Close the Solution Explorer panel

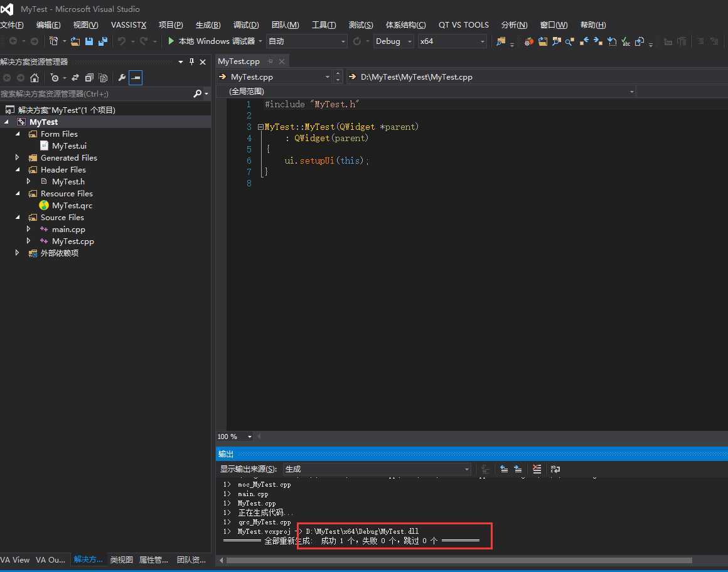(203, 61)
